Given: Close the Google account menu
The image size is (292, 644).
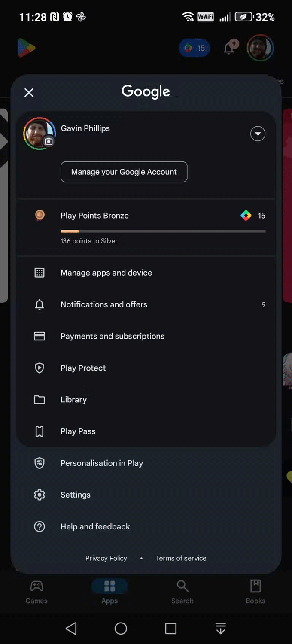Looking at the screenshot, I should coord(29,92).
